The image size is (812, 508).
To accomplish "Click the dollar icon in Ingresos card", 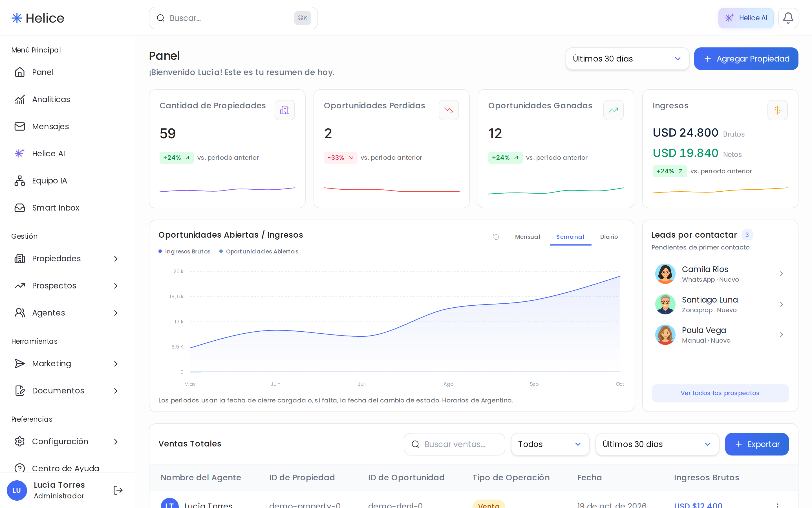I will [777, 110].
